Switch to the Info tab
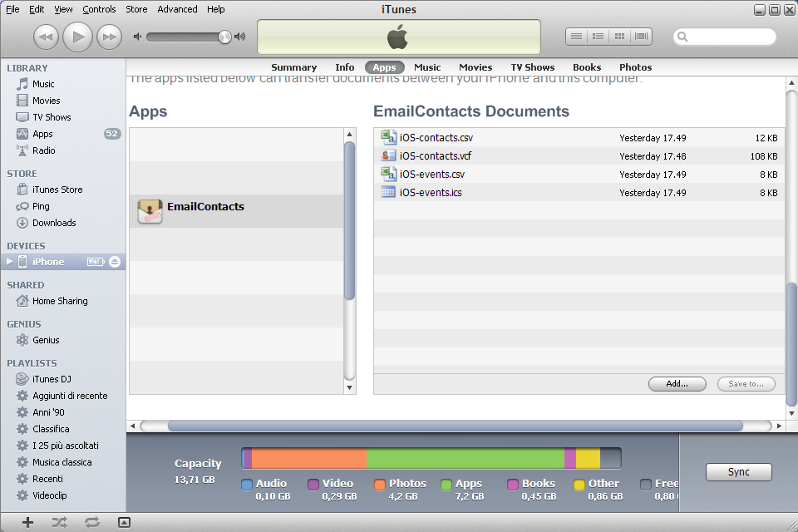This screenshot has width=798, height=532. 344,67
